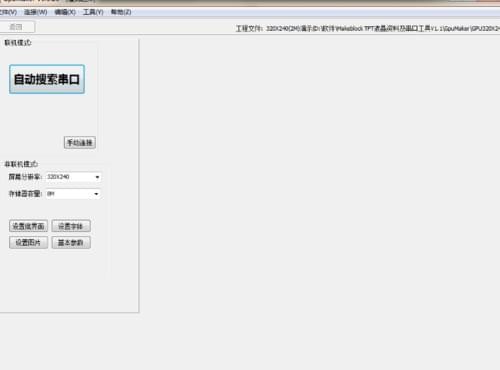The width and height of the screenshot is (500, 370).
Task: Open the 帮助(Z) menu
Action: coord(121,12)
